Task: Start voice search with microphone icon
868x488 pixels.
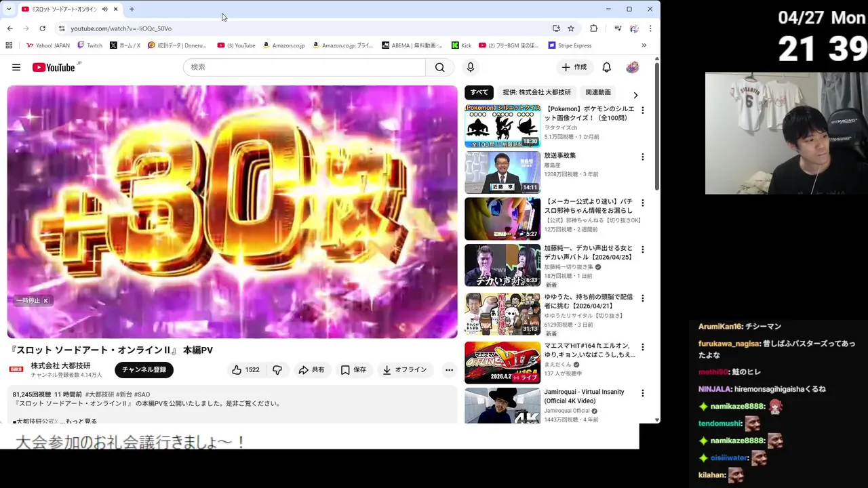Action: tap(470, 67)
